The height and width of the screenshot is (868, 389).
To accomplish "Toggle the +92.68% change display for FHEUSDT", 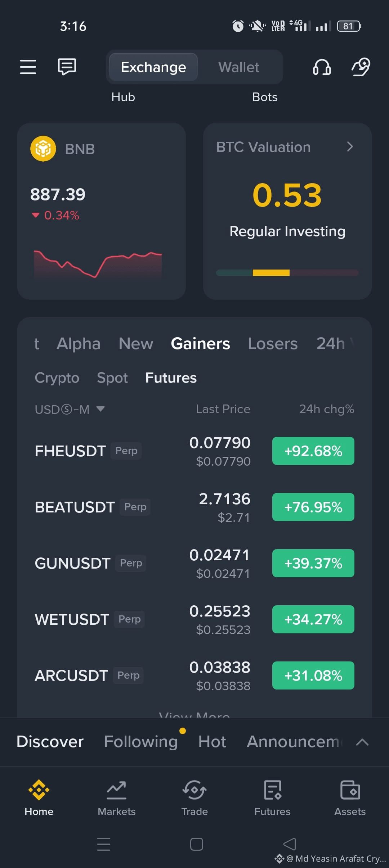I will pos(313,451).
